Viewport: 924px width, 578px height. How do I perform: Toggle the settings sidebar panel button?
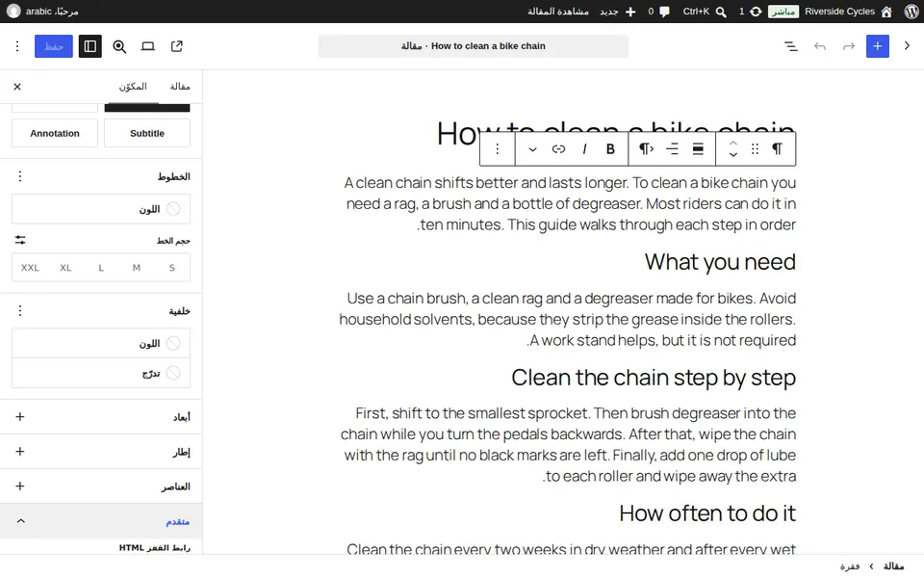click(90, 46)
